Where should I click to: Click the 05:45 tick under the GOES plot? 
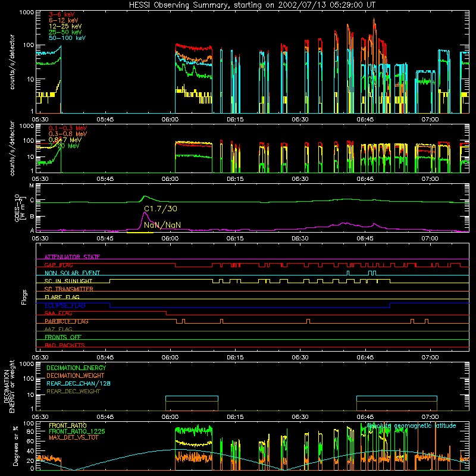pos(105,239)
